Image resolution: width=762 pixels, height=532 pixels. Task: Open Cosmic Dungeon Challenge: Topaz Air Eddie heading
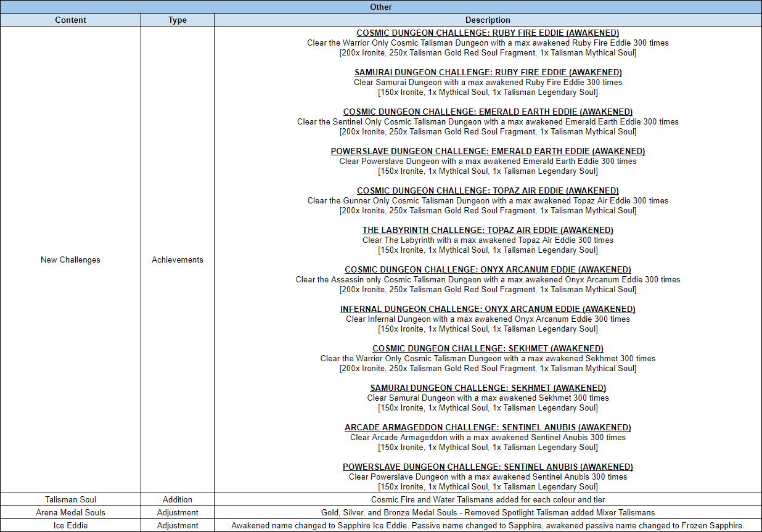click(x=488, y=190)
